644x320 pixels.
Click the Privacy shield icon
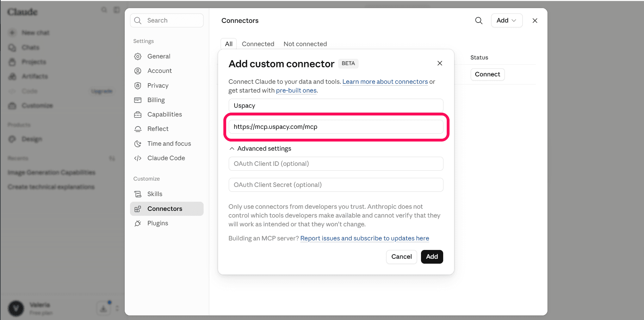[x=138, y=86]
